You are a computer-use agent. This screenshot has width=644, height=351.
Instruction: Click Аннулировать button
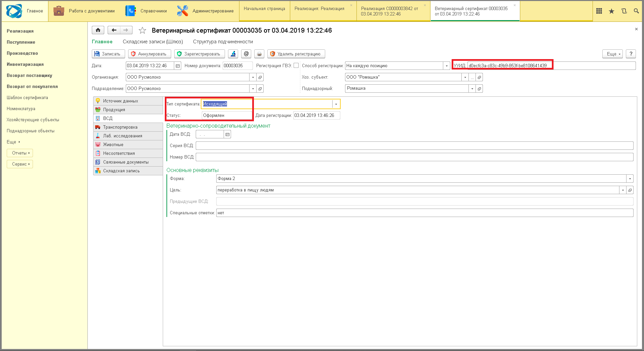click(150, 54)
